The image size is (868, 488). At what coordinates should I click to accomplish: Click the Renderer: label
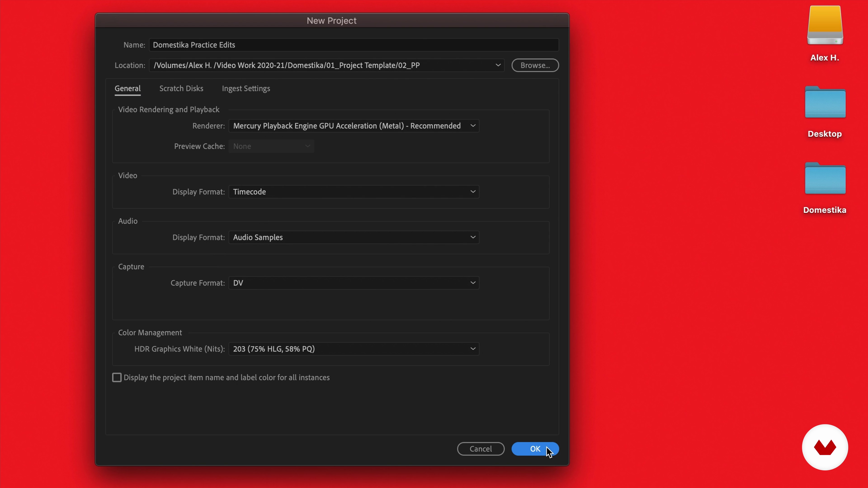point(209,126)
